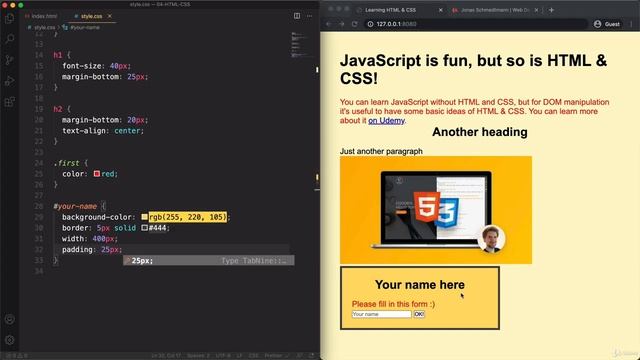Viewport: 640px width, 360px height.
Task: Open the browser three-dot menu
Action: 631,24
